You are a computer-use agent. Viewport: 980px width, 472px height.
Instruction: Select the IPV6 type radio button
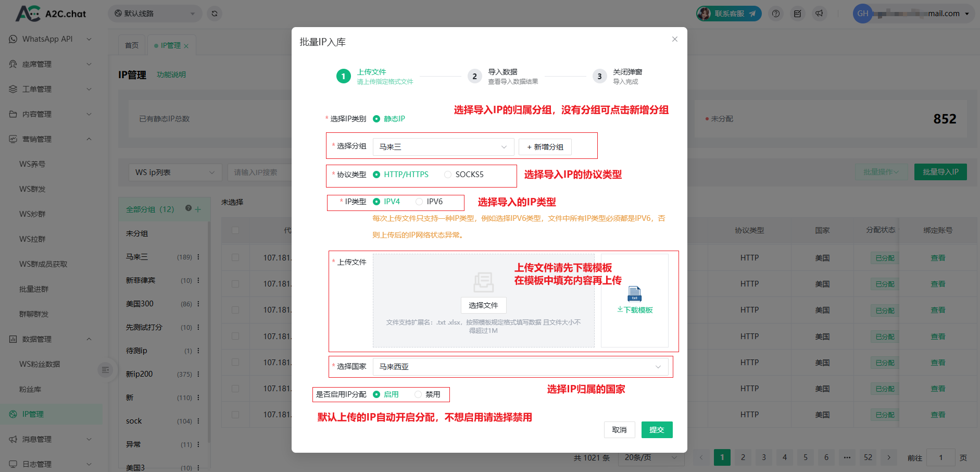pos(419,202)
